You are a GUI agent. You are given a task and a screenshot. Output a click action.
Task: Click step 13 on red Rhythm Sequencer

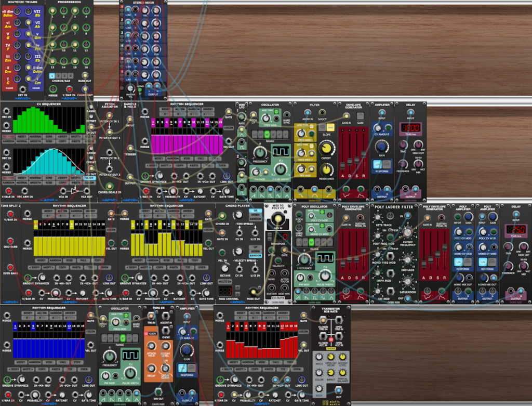pyautogui.click(x=282, y=326)
